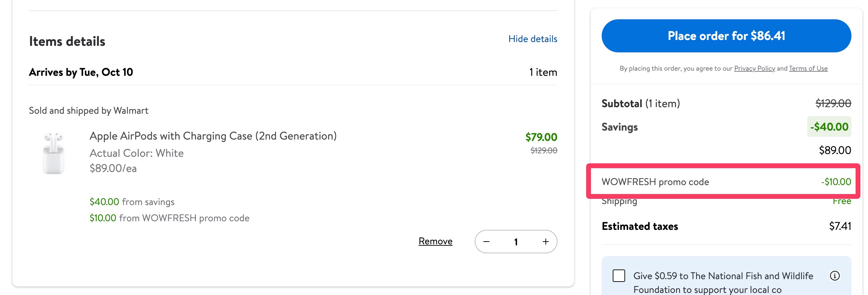Select the quantity field showing 1
868x295 pixels.
click(516, 242)
